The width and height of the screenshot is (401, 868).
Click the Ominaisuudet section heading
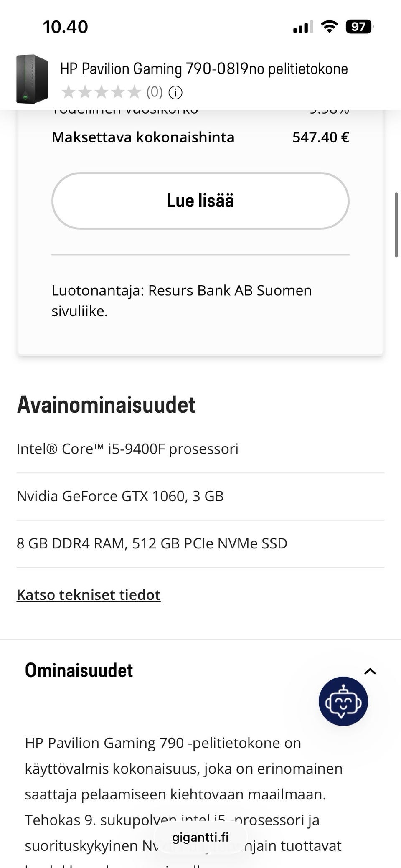(79, 670)
